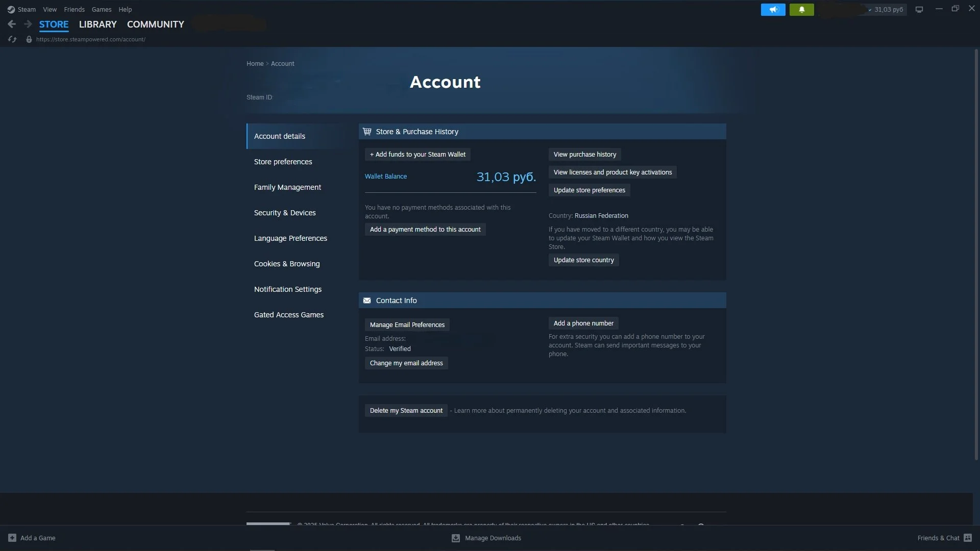Click the Steam ID label
Screen dimensions: 980x551
coord(259,97)
